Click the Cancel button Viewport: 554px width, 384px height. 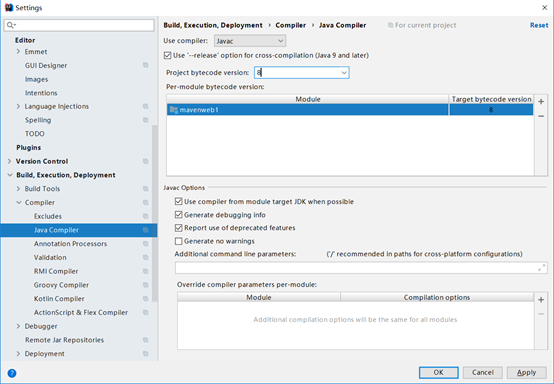(x=483, y=372)
